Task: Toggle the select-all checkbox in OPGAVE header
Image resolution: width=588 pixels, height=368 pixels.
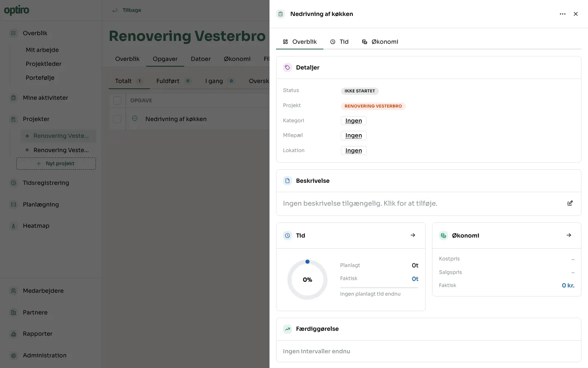Action: (x=117, y=101)
